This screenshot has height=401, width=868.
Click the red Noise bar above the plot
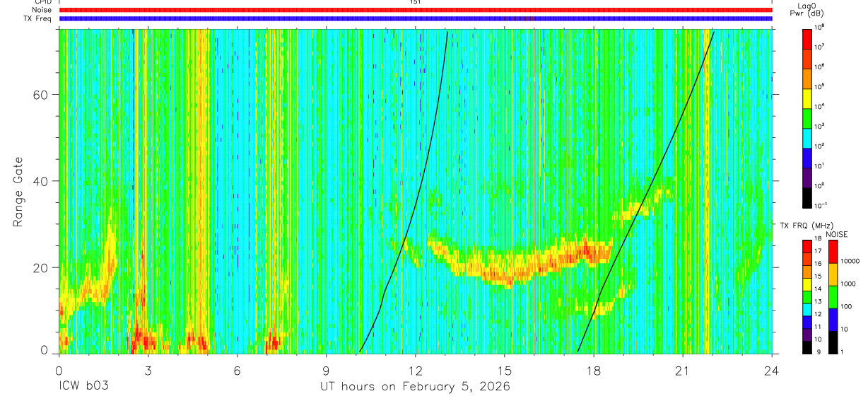coord(416,10)
